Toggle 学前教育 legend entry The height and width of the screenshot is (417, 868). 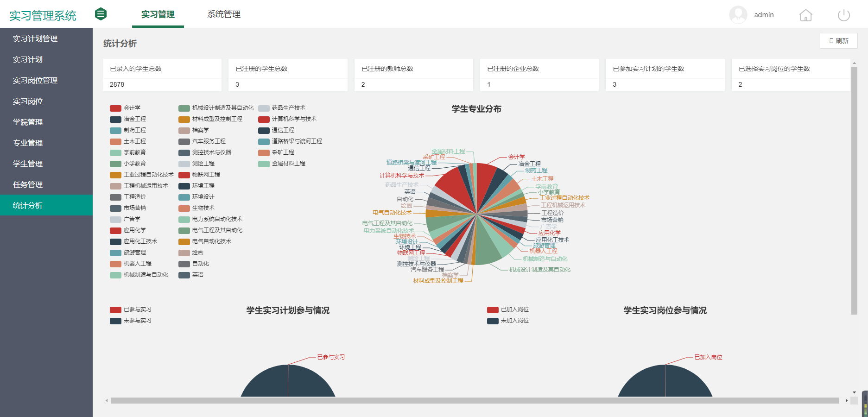(128, 152)
